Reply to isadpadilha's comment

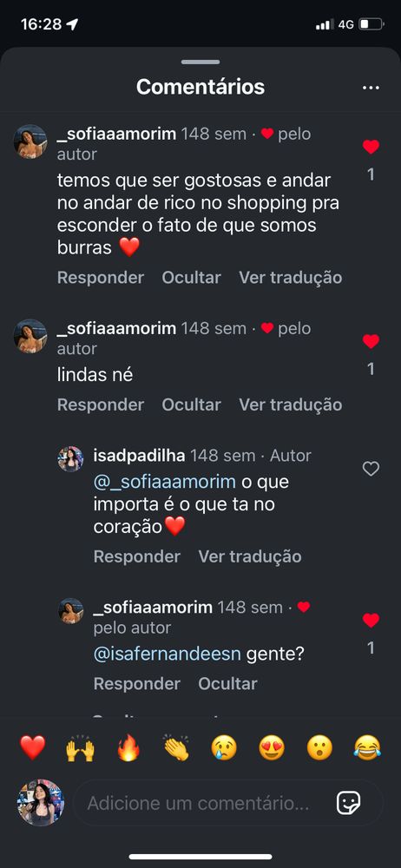coord(137,556)
